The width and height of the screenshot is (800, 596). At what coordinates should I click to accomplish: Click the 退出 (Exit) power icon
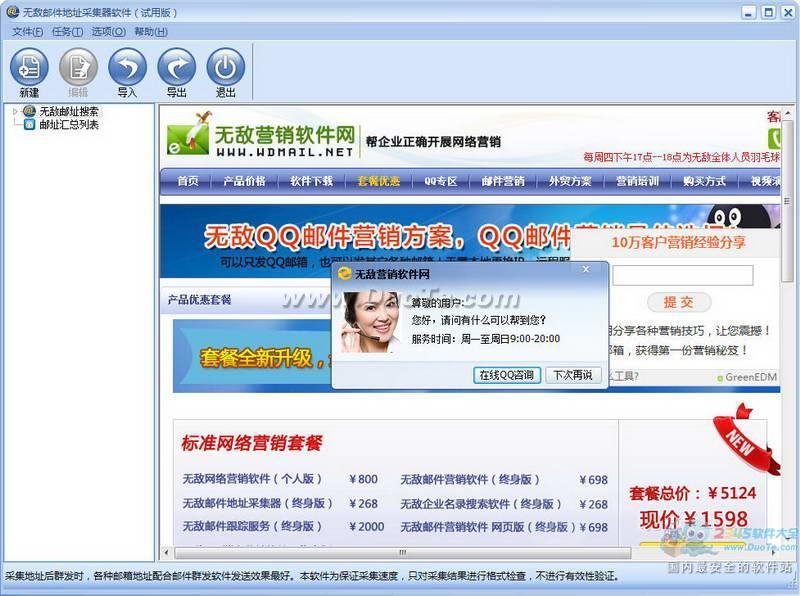(x=225, y=67)
